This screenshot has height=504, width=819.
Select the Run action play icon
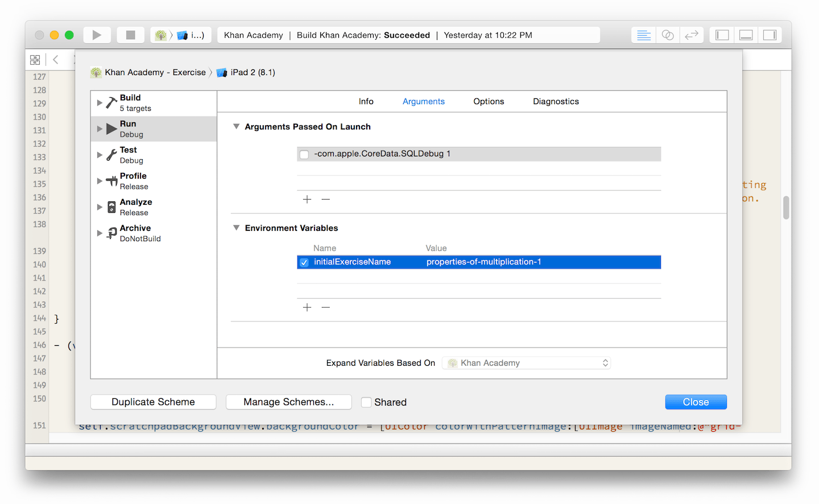[x=111, y=129]
